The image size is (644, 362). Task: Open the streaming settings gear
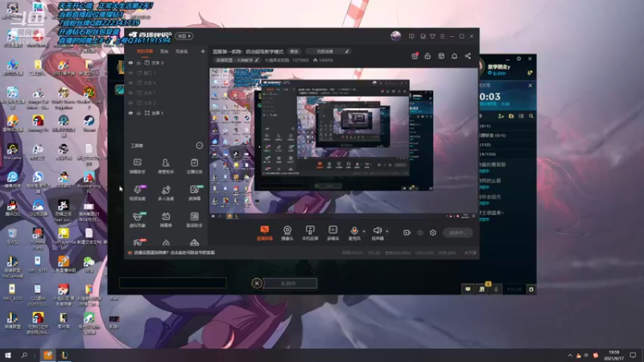coord(433,232)
